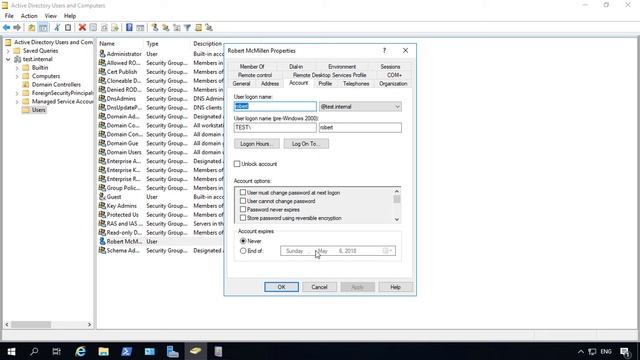This screenshot has height=360, width=640.
Task: Collapse the test.internal domain node
Action: tap(8, 59)
